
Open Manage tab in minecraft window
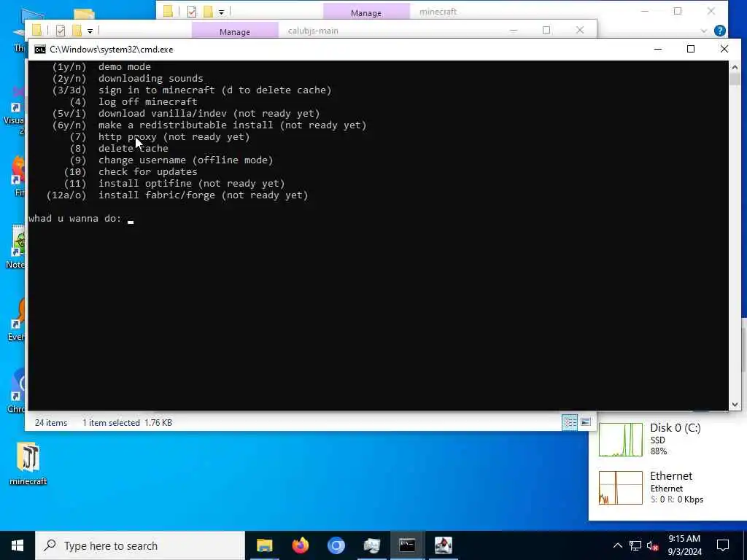(x=366, y=12)
